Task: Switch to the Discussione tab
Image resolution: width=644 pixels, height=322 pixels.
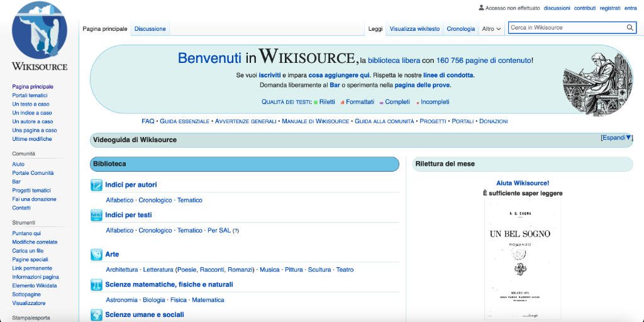Action: tap(150, 29)
